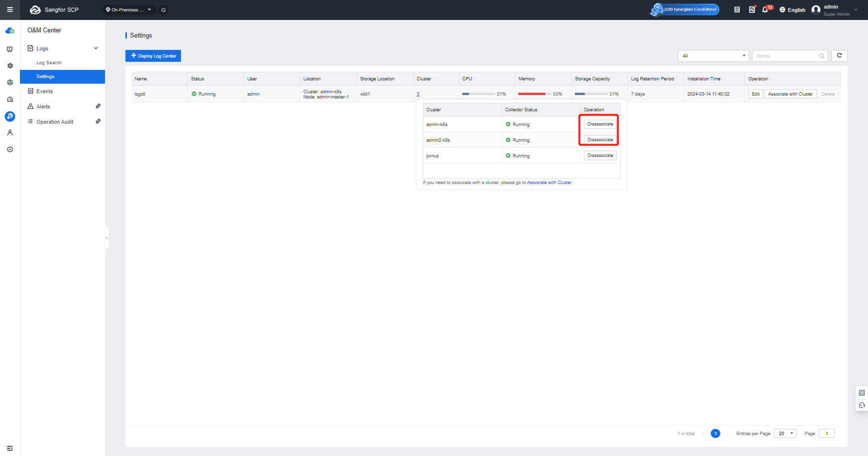This screenshot has height=456, width=868.
Task: Click the Sangfor SCP logo
Action: tap(54, 10)
